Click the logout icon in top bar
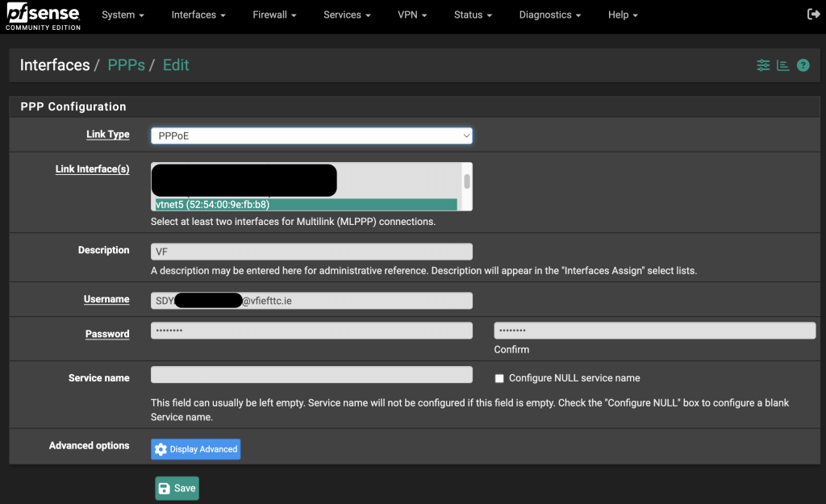Image resolution: width=826 pixels, height=504 pixels. (x=813, y=15)
